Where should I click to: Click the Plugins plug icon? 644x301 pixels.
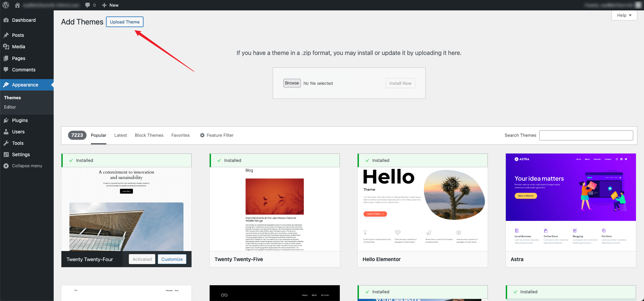pos(6,120)
